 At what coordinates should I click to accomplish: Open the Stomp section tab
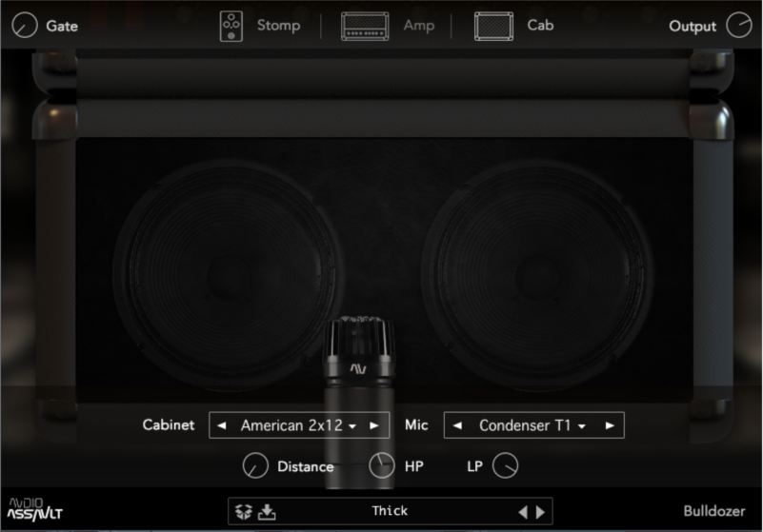click(x=278, y=26)
